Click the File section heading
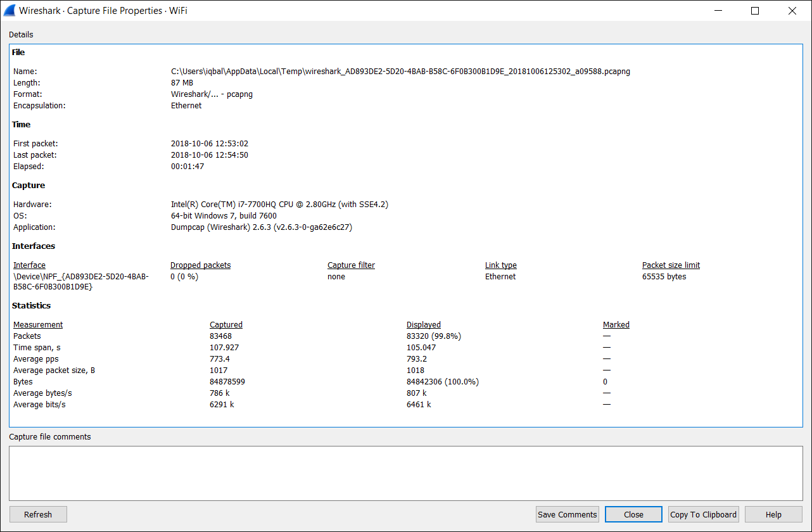The width and height of the screenshot is (812, 532). coord(18,53)
